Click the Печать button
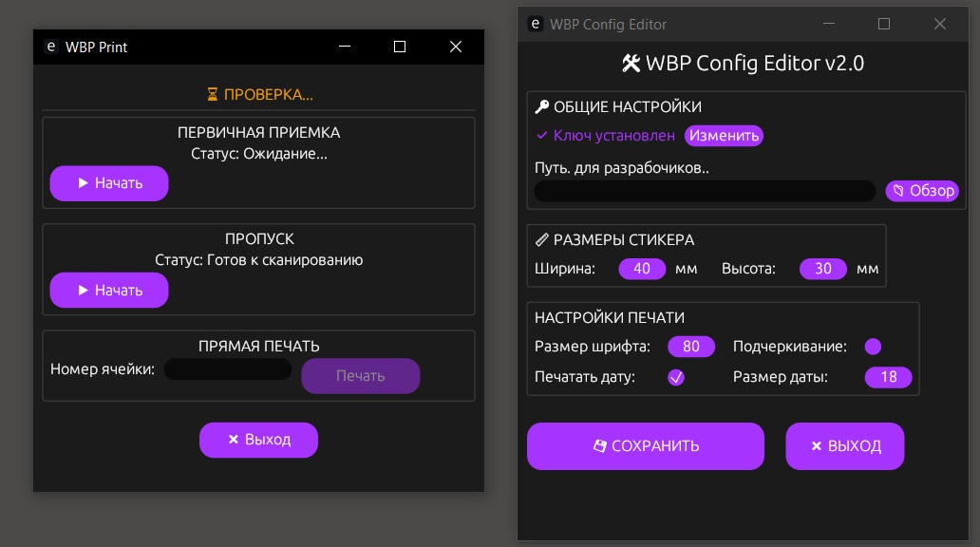 pos(361,376)
